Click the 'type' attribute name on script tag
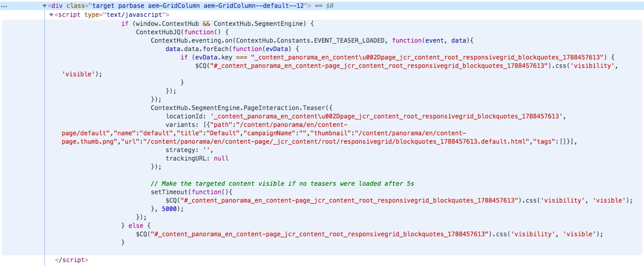644x266 pixels. tap(92, 15)
